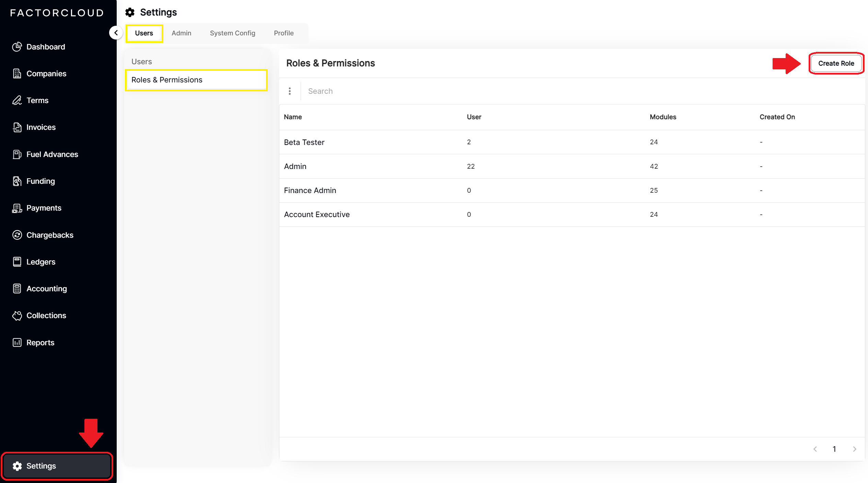Go to the next page with the right chevron
Image resolution: width=868 pixels, height=483 pixels.
(854, 449)
